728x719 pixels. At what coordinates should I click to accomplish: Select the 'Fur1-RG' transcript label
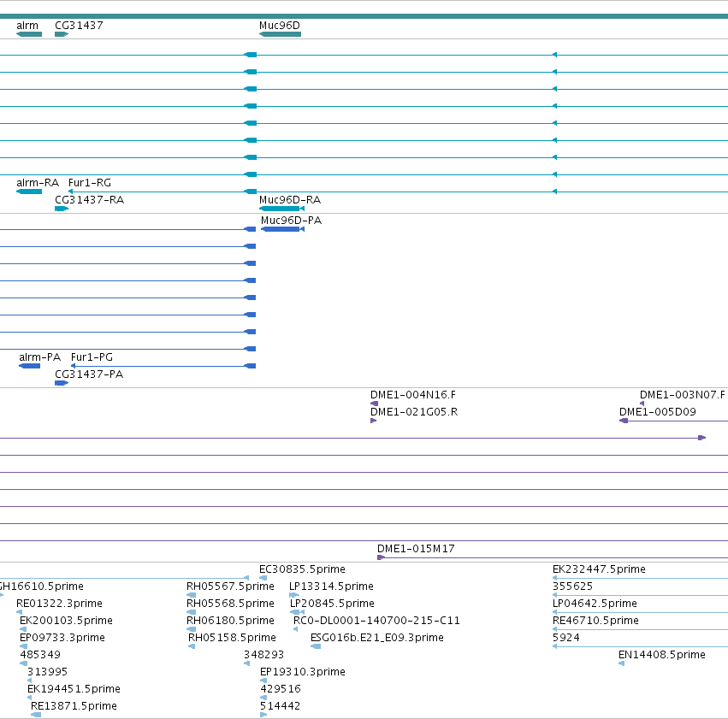[90, 183]
